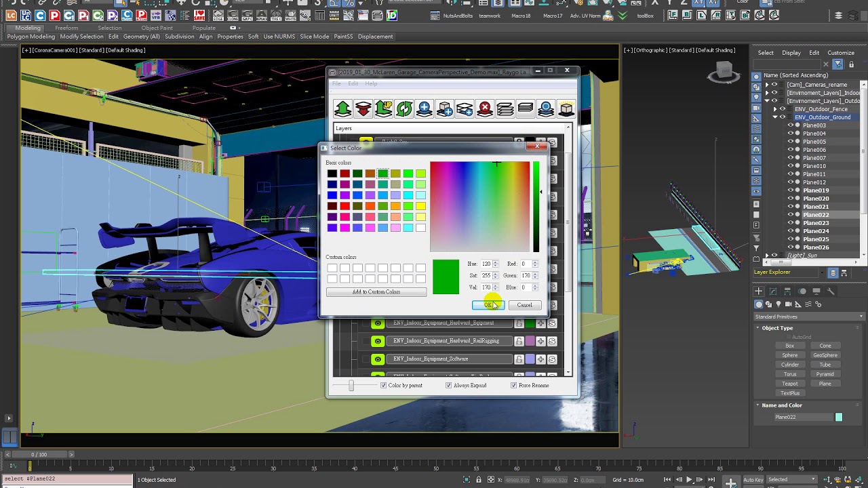
Task: Toggle the Force Rename checkbox
Action: (513, 385)
